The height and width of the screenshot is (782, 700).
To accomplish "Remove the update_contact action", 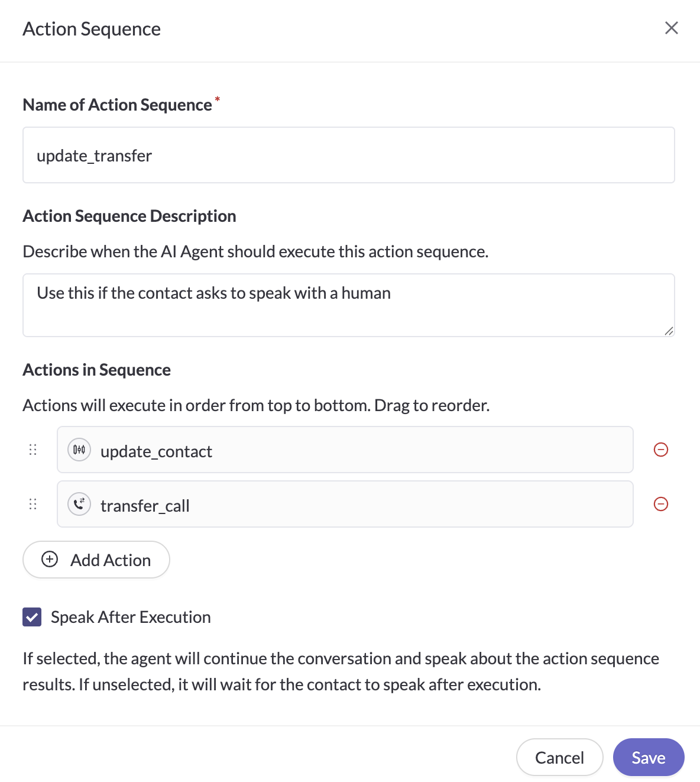I will point(660,450).
